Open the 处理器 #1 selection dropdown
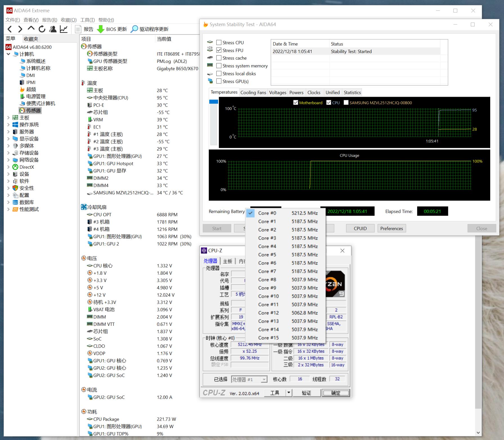Image resolution: width=504 pixels, height=440 pixels. click(x=264, y=380)
